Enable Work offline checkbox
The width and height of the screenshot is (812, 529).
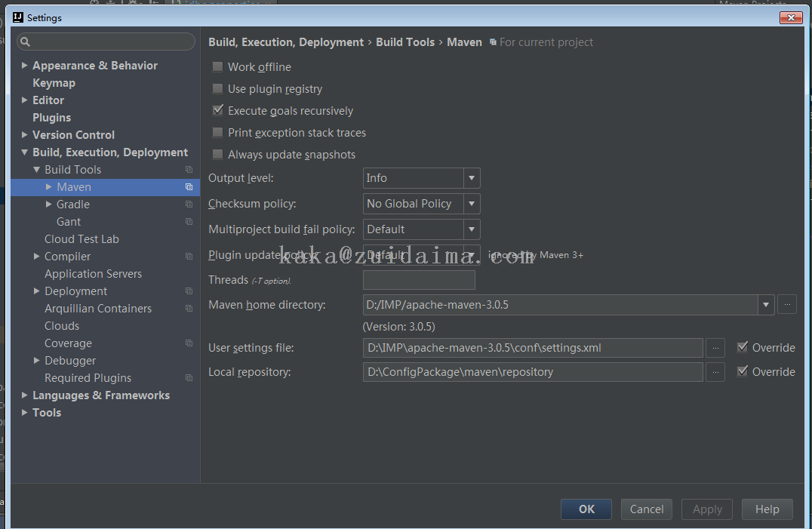click(217, 66)
